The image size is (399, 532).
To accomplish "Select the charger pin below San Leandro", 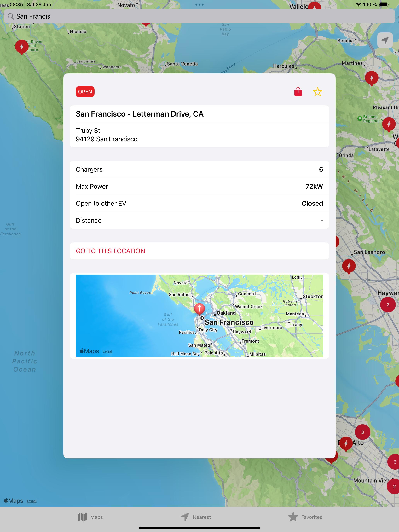I will (349, 266).
